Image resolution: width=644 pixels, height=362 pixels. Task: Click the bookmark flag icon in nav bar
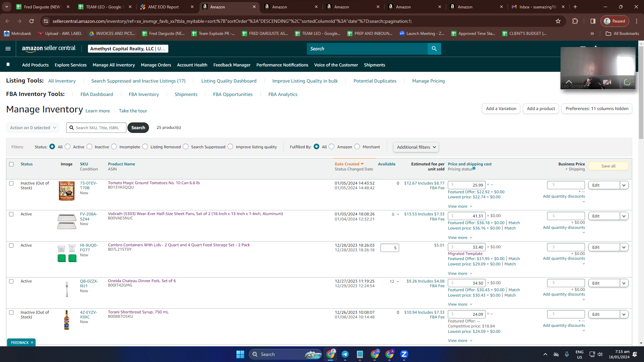point(8,64)
